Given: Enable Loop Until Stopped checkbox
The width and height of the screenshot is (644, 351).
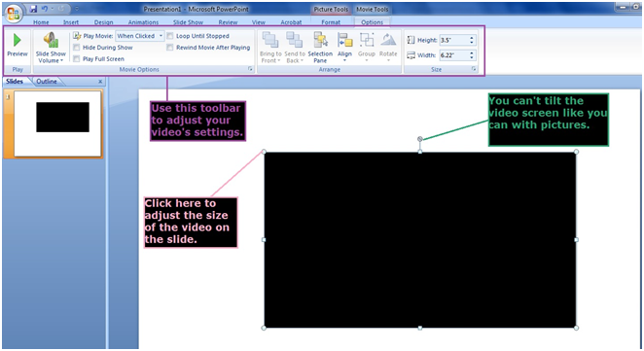Looking at the screenshot, I should click(170, 36).
